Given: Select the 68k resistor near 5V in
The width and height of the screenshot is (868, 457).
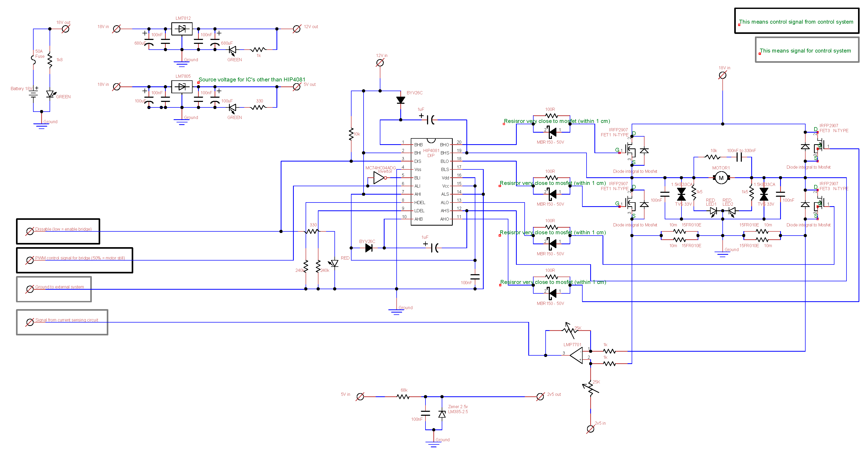Looking at the screenshot, I should tap(403, 397).
